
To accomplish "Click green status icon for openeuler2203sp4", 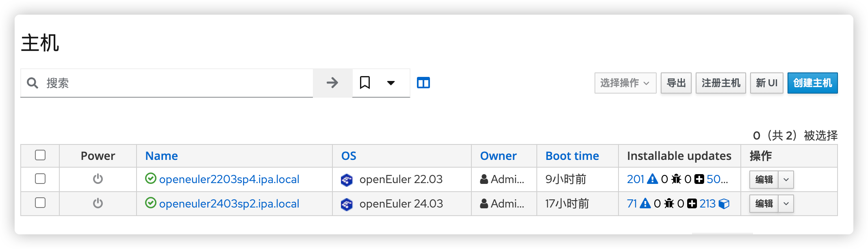I will click(x=151, y=179).
